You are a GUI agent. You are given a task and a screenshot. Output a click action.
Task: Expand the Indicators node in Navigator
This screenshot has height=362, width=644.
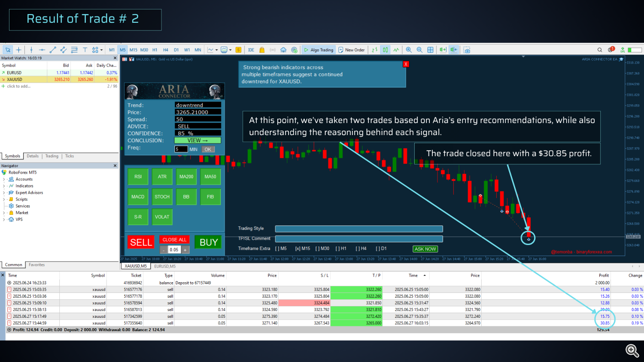pyautogui.click(x=4, y=186)
